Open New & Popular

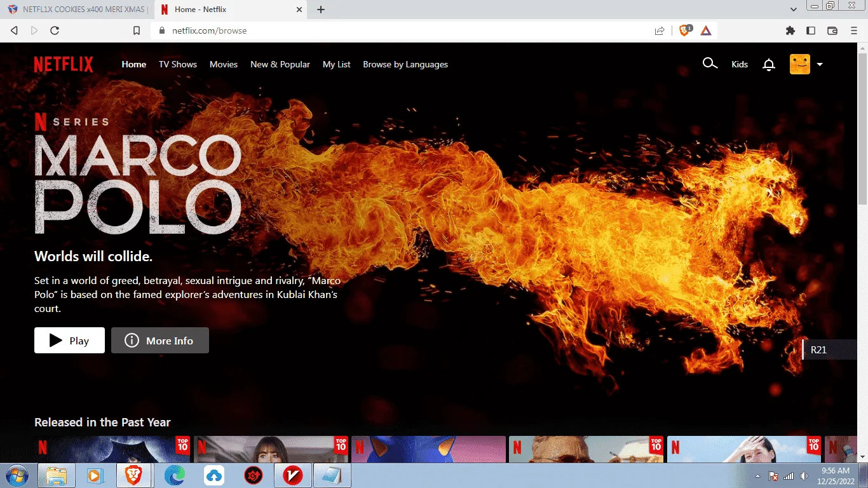[280, 64]
